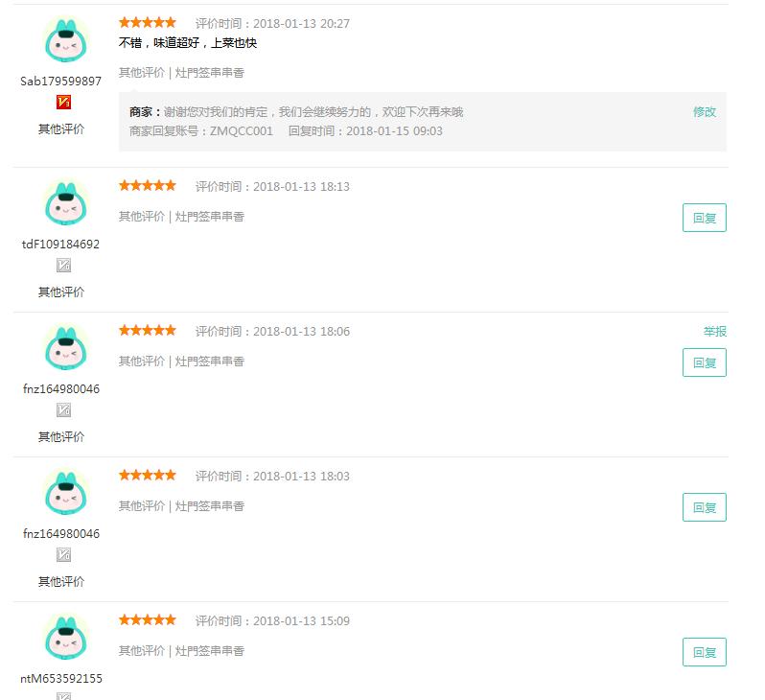This screenshot has width=765, height=700.
Task: Click 修改 to edit the merchant reply
Action: point(705,112)
